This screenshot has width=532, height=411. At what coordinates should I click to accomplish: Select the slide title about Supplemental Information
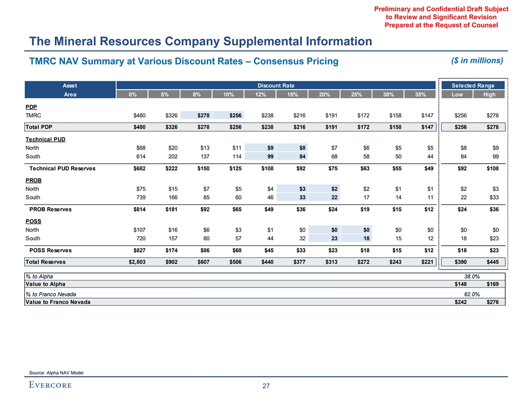coord(201,41)
